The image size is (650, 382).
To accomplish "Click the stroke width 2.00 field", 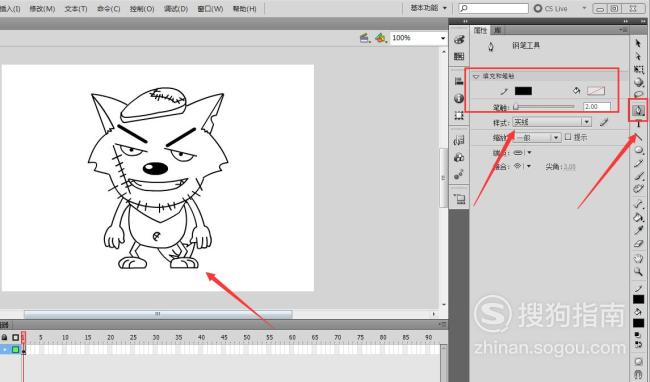I will click(597, 106).
